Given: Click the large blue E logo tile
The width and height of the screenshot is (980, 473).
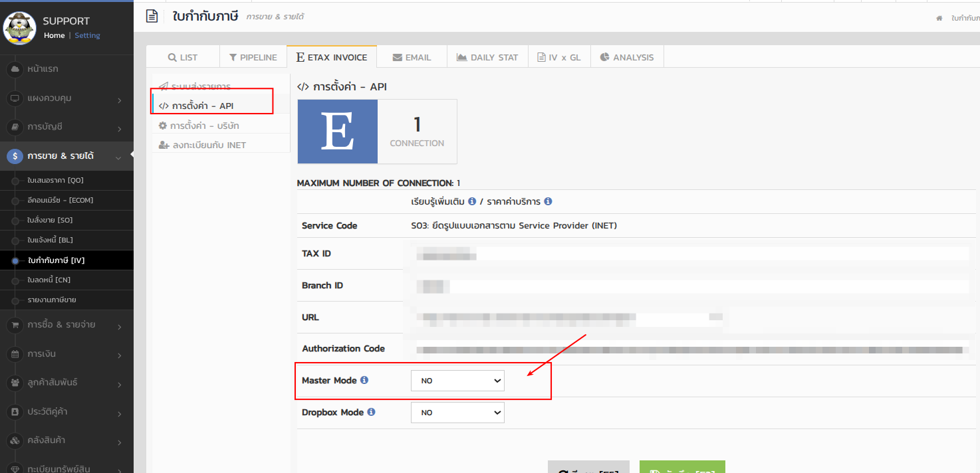Looking at the screenshot, I should pyautogui.click(x=338, y=132).
